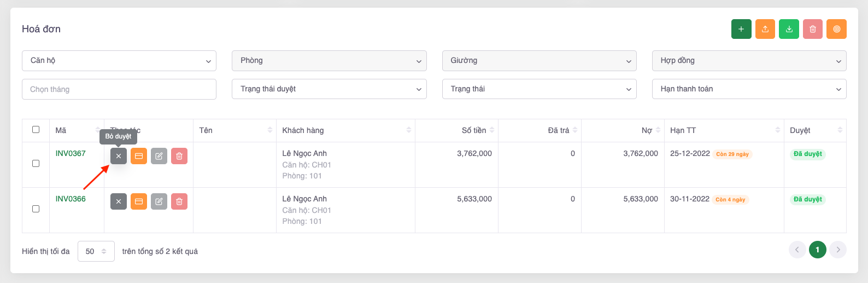The image size is (868, 283).
Task: Expand the Trạng thái duyệt dropdown
Action: click(x=329, y=89)
